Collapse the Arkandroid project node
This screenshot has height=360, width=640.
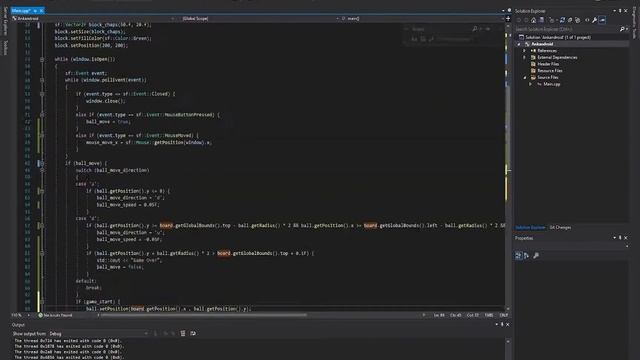pos(519,44)
